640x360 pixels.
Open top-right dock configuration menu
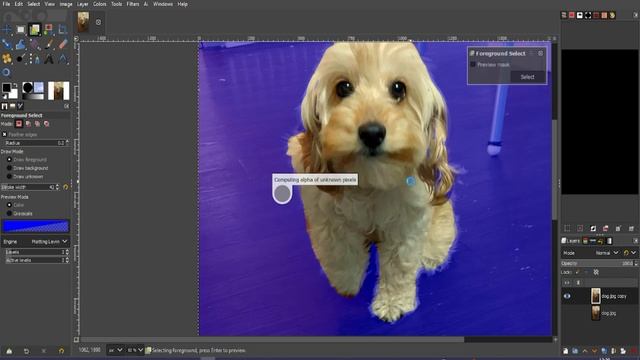[x=636, y=15]
